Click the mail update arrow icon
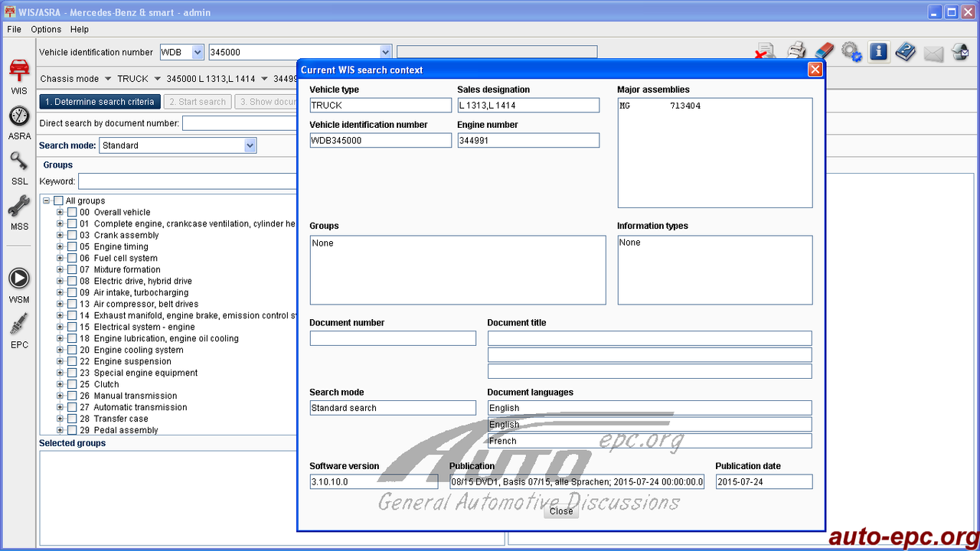The width and height of the screenshot is (980, 551). coord(960,51)
